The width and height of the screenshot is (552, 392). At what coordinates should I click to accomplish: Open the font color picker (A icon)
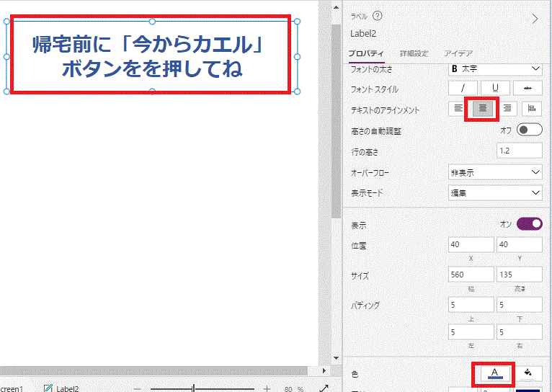point(494,373)
